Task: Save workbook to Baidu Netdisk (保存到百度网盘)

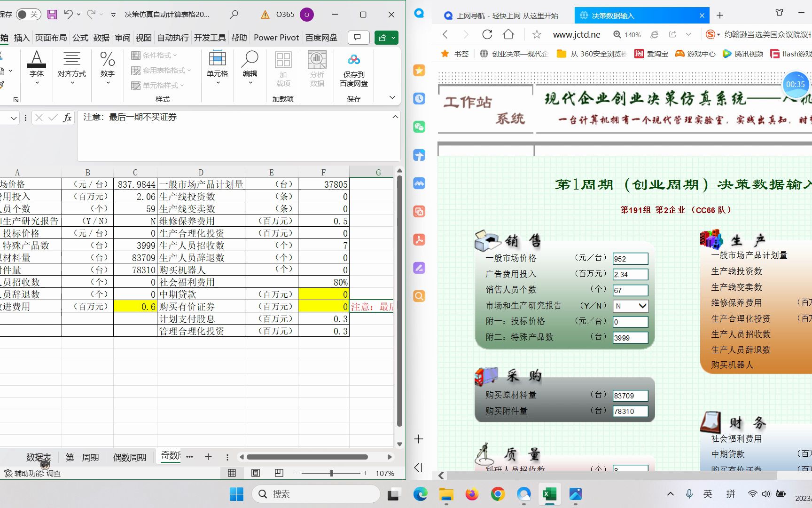Action: click(x=354, y=70)
